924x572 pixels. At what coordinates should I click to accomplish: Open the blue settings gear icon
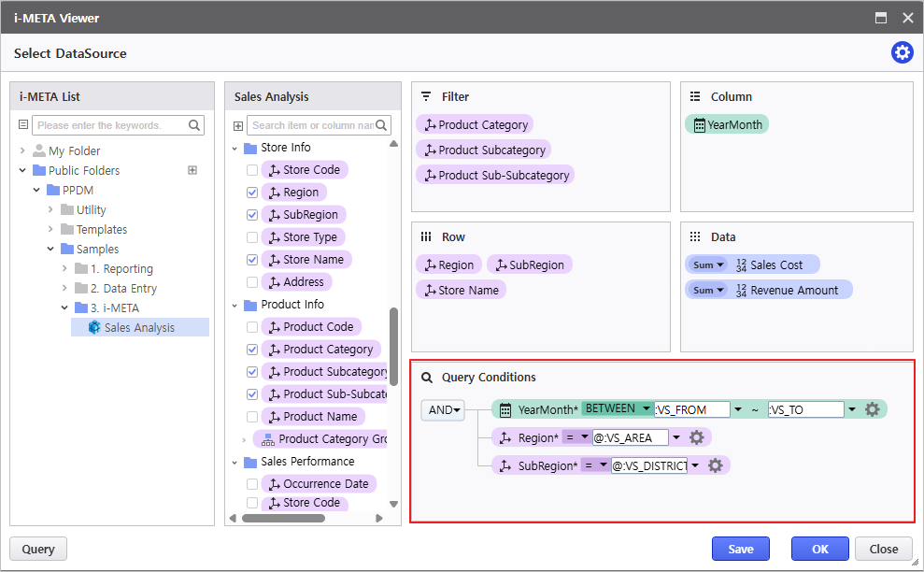tap(902, 52)
